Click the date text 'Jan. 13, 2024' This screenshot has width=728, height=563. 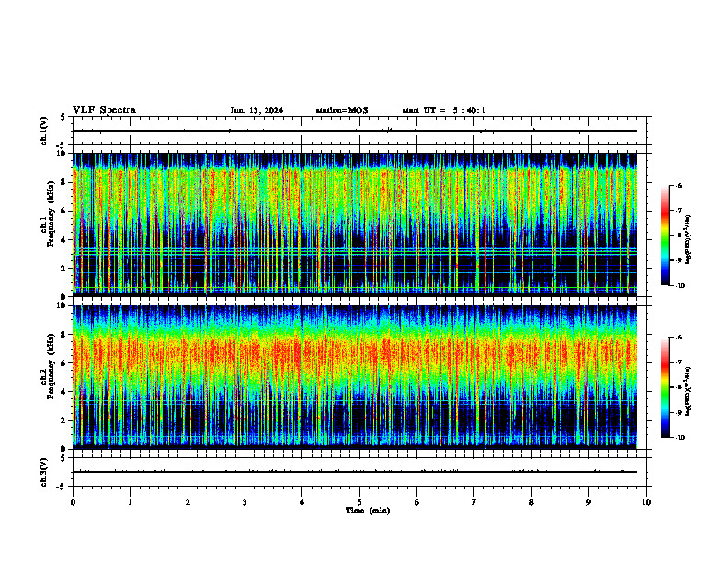point(256,110)
